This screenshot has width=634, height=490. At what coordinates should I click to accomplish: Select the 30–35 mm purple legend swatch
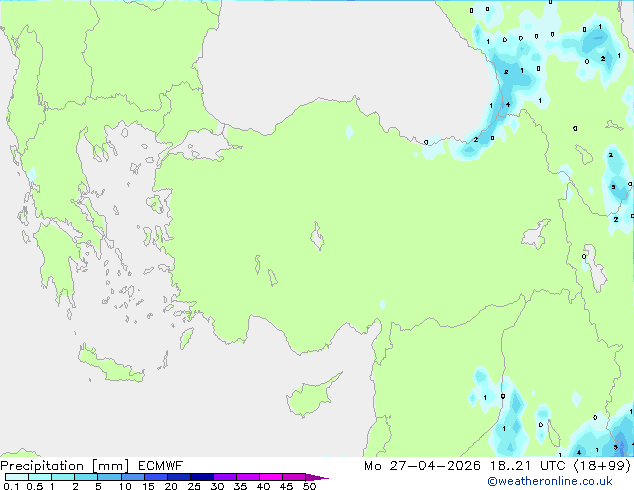click(x=224, y=477)
